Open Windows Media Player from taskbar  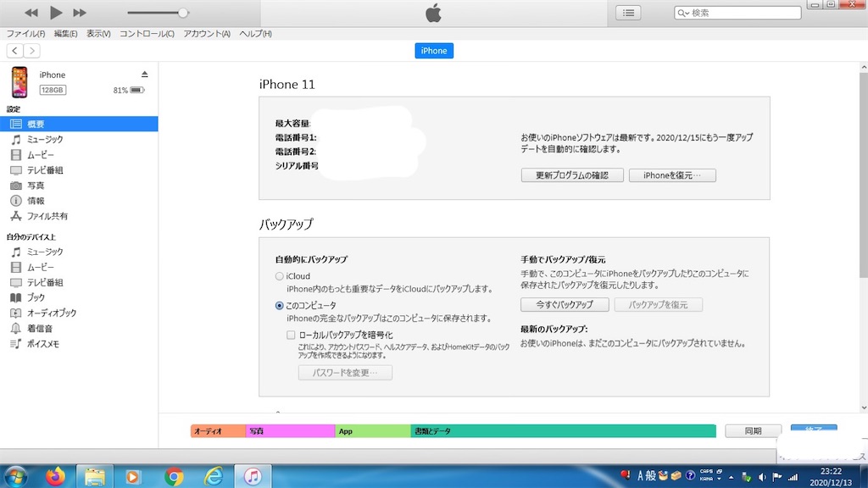click(x=133, y=476)
